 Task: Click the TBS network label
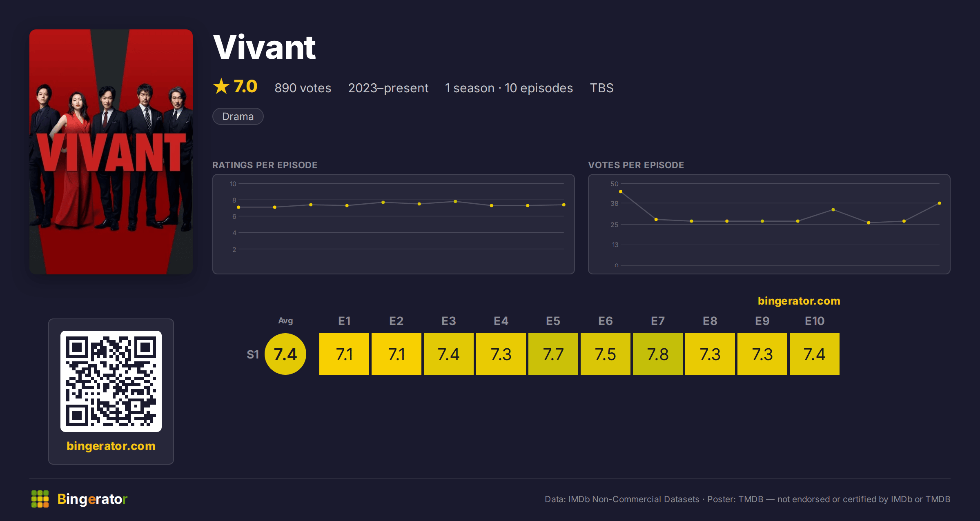(601, 88)
